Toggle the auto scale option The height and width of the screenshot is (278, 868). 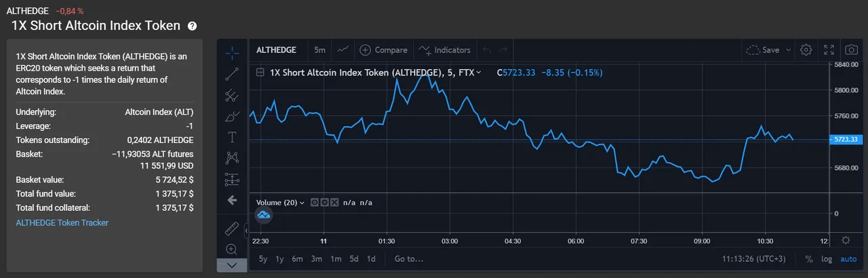coord(848,258)
